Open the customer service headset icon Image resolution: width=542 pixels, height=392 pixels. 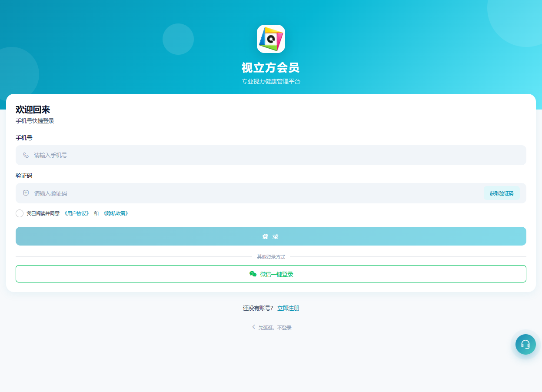point(525,344)
